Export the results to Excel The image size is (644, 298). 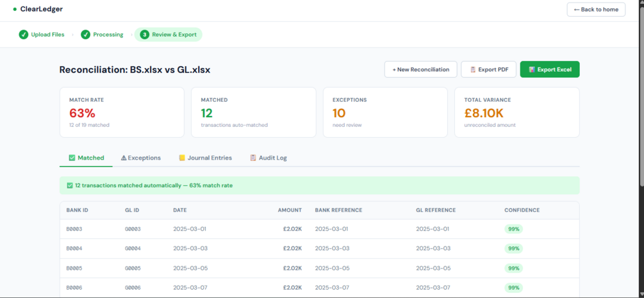coord(550,69)
